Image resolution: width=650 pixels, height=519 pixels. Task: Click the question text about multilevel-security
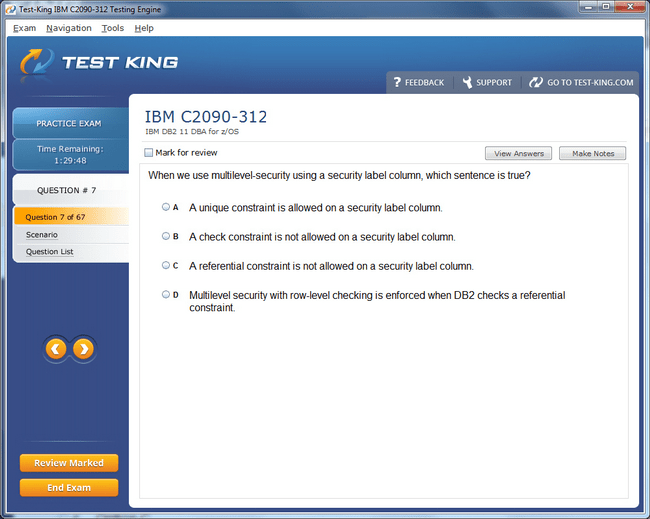coord(339,175)
